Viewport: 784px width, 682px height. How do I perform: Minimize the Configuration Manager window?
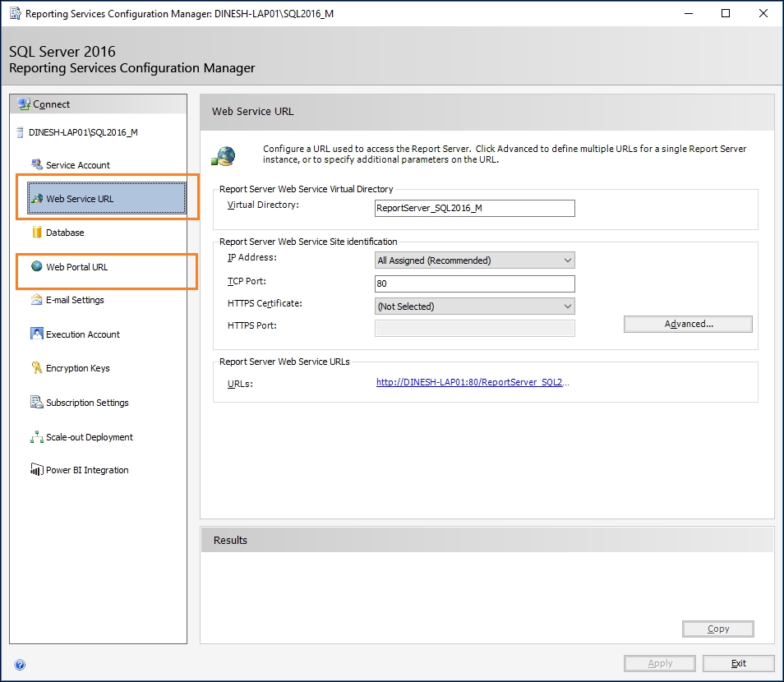(x=689, y=13)
